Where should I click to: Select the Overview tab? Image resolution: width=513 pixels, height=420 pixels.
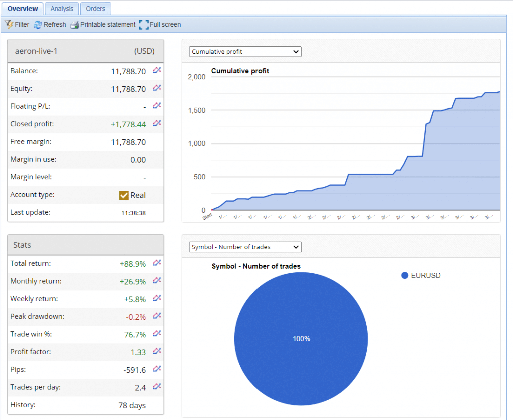pyautogui.click(x=23, y=9)
